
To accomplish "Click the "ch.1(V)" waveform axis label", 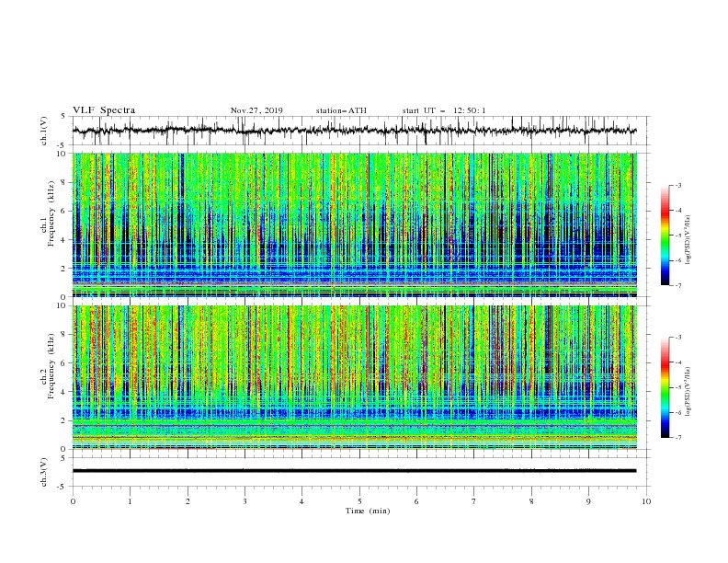I will (x=44, y=131).
